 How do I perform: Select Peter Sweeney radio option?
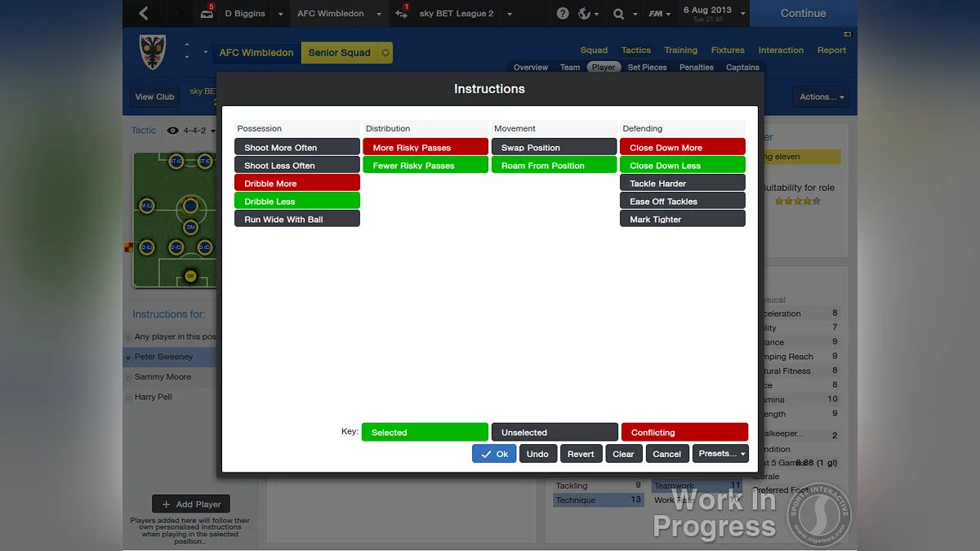128,358
